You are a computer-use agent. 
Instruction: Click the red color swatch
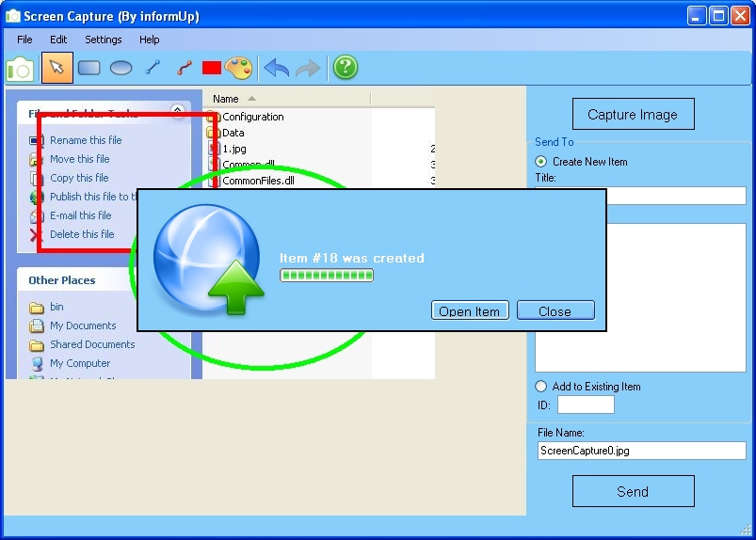click(211, 68)
